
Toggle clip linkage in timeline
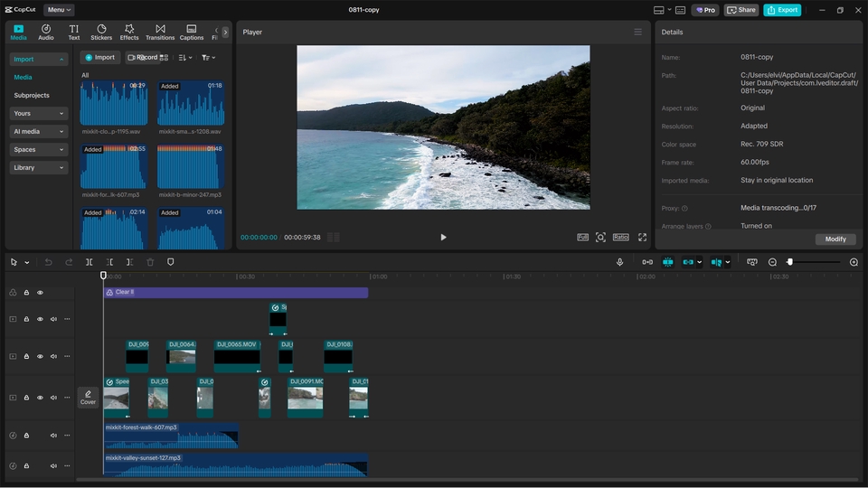(x=688, y=262)
